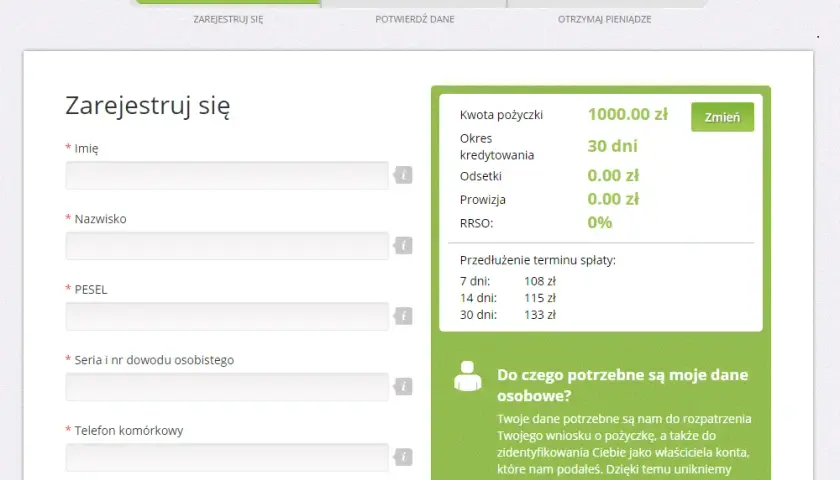Click the Przedłużenie terminu spłaty label
Viewport: 840px width, 480px height.
[x=538, y=260]
